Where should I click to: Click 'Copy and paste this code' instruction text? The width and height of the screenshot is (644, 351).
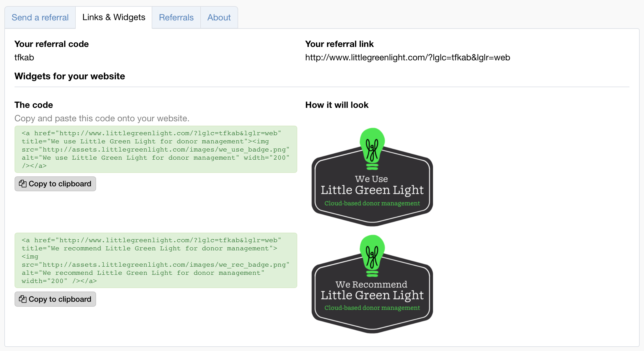[102, 118]
